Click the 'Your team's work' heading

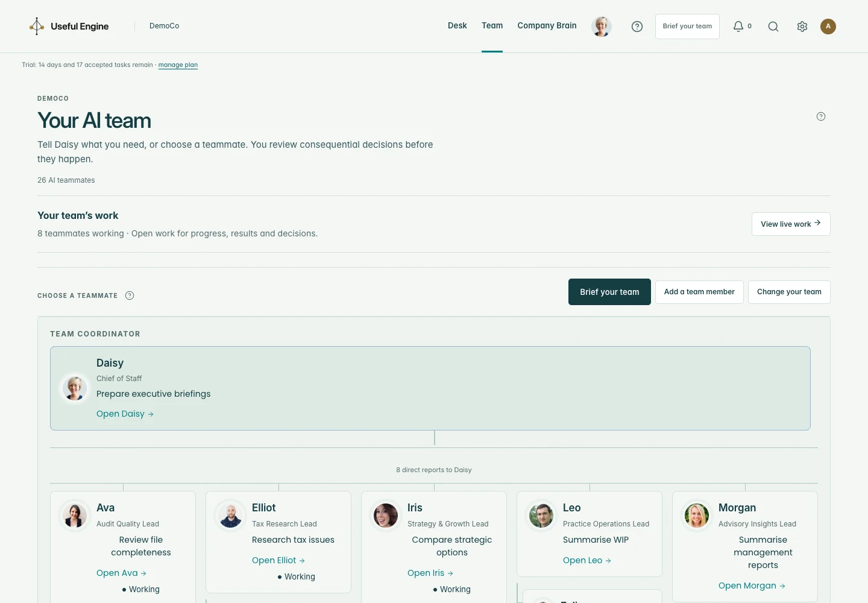pyautogui.click(x=78, y=215)
